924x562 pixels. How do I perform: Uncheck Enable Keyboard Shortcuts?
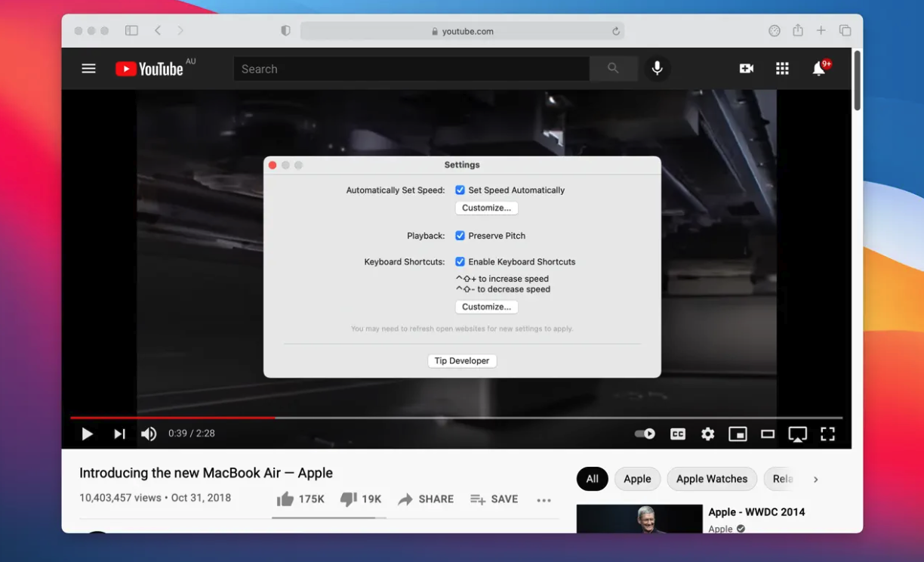point(460,262)
